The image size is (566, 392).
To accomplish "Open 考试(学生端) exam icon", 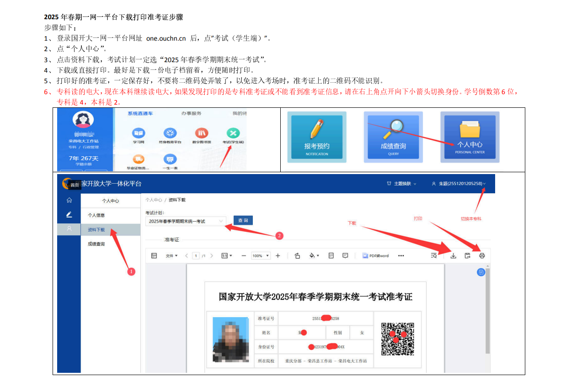I will click(x=233, y=133).
